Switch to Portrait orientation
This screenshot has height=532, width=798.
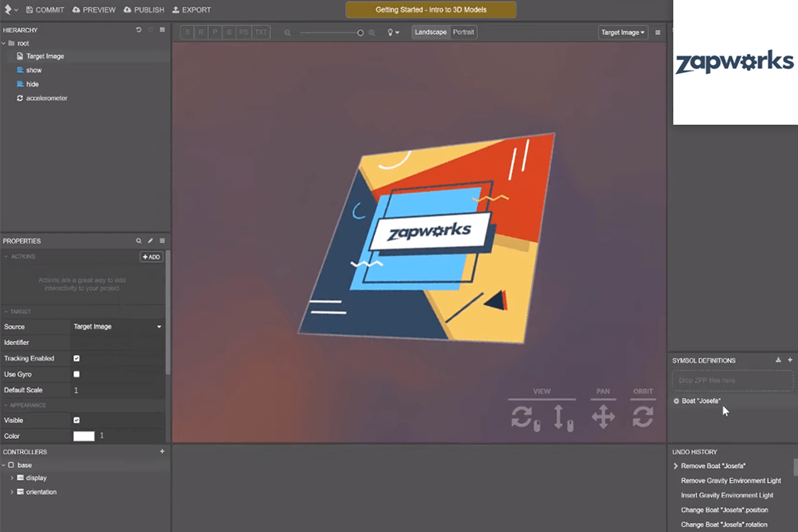pyautogui.click(x=464, y=32)
